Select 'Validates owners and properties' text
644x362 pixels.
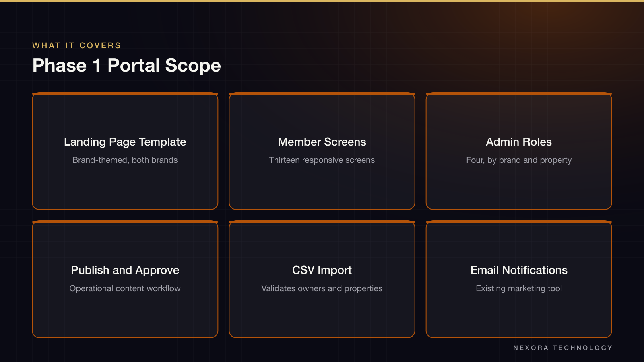(x=322, y=288)
